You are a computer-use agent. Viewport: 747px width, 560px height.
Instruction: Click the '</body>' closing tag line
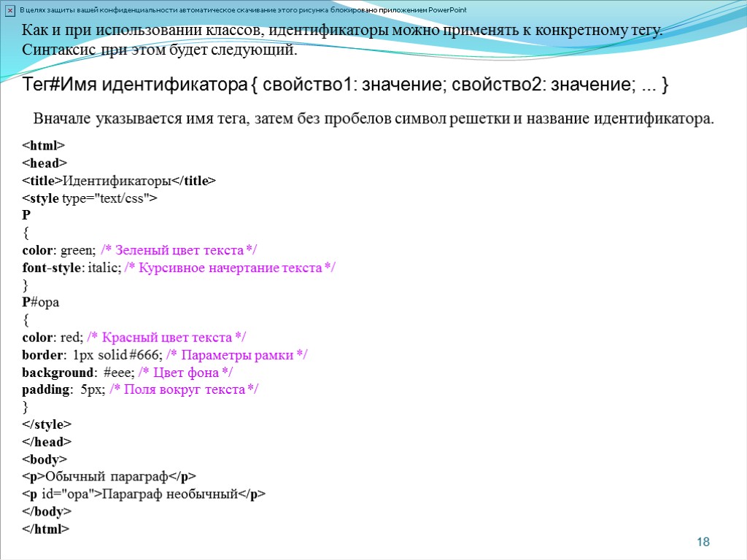[47, 511]
